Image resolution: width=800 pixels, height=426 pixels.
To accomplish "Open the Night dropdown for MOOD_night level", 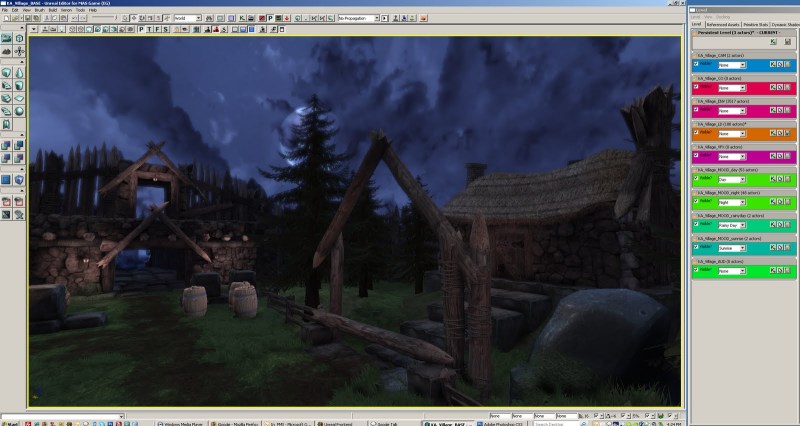I will pos(732,203).
